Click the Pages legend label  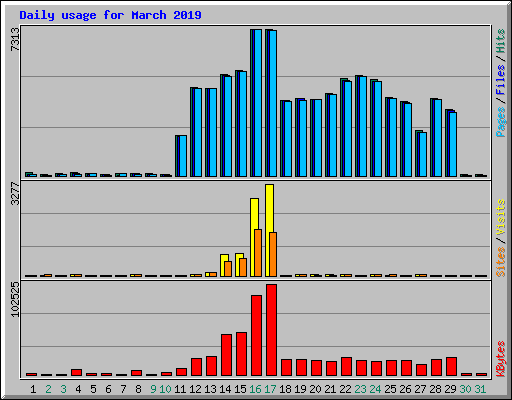pyautogui.click(x=501, y=122)
